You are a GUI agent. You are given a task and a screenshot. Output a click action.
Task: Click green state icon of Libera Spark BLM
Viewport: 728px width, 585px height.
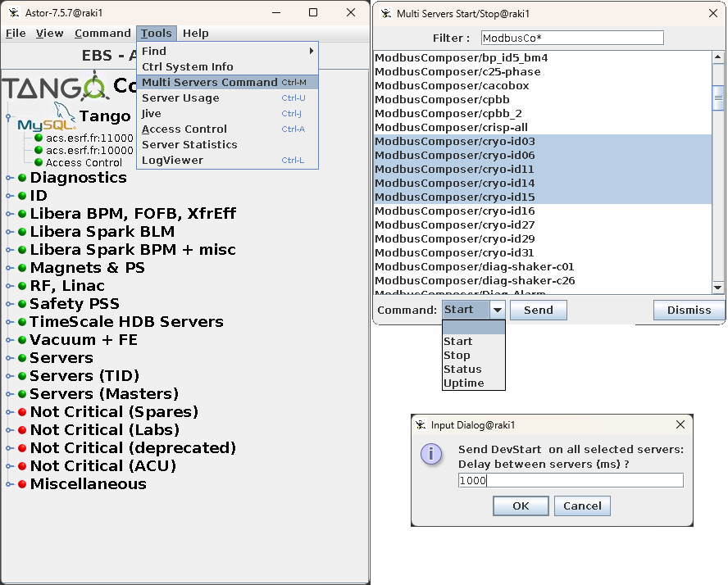[x=22, y=232]
